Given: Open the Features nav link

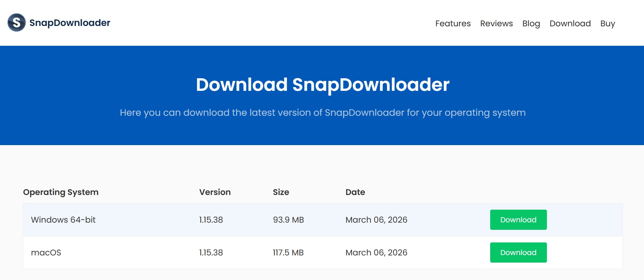Looking at the screenshot, I should [453, 24].
